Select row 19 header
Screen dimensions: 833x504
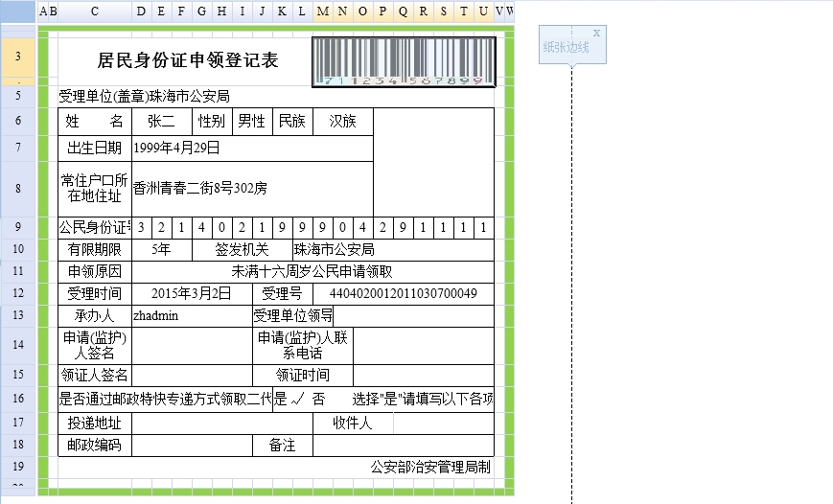tap(18, 467)
